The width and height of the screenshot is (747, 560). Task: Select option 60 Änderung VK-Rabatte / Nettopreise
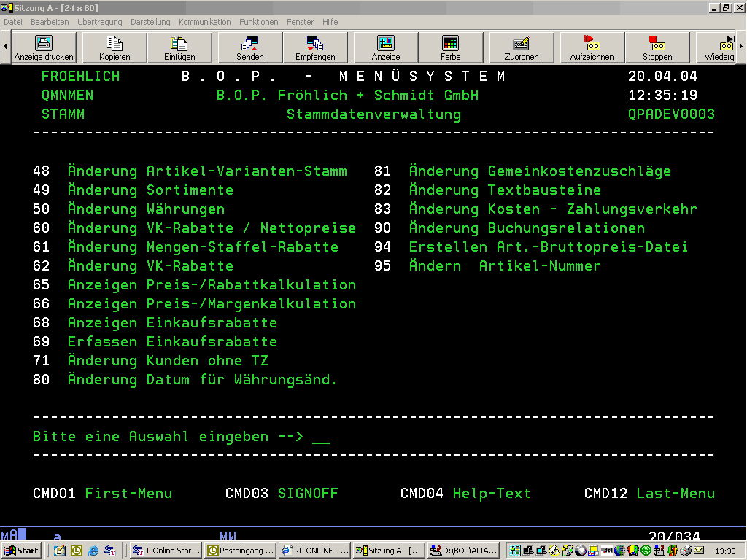point(194,228)
